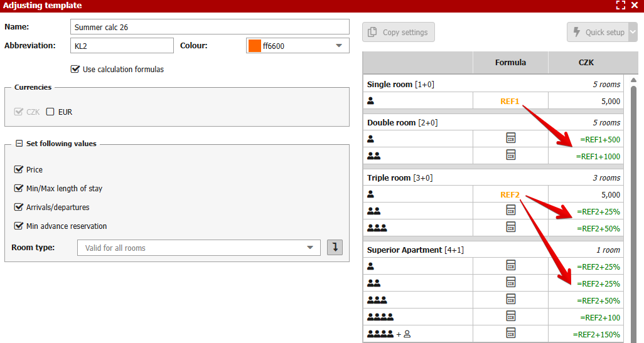Image resolution: width=644 pixels, height=343 pixels.
Task: Toggle fullscreen mode of Adjusting template window
Action: (621, 6)
